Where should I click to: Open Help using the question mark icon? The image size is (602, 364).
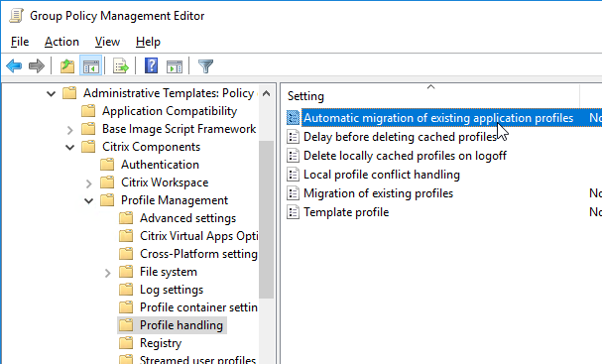[152, 66]
